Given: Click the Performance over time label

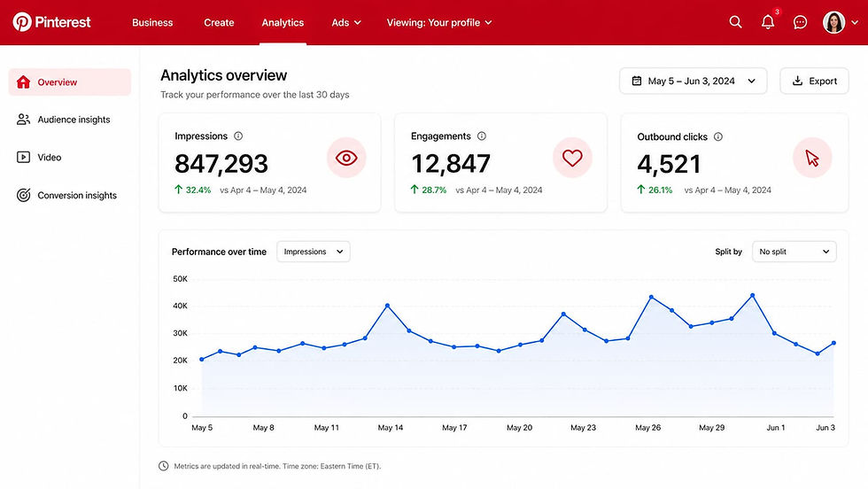Looking at the screenshot, I should point(220,252).
